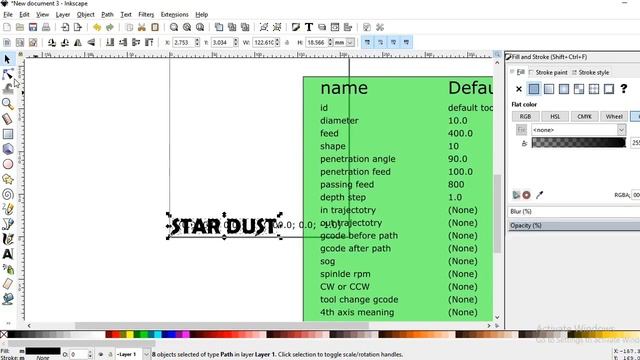The height and width of the screenshot is (360, 640).
Task: Click the Undo arrow icon
Action: (x=97, y=27)
